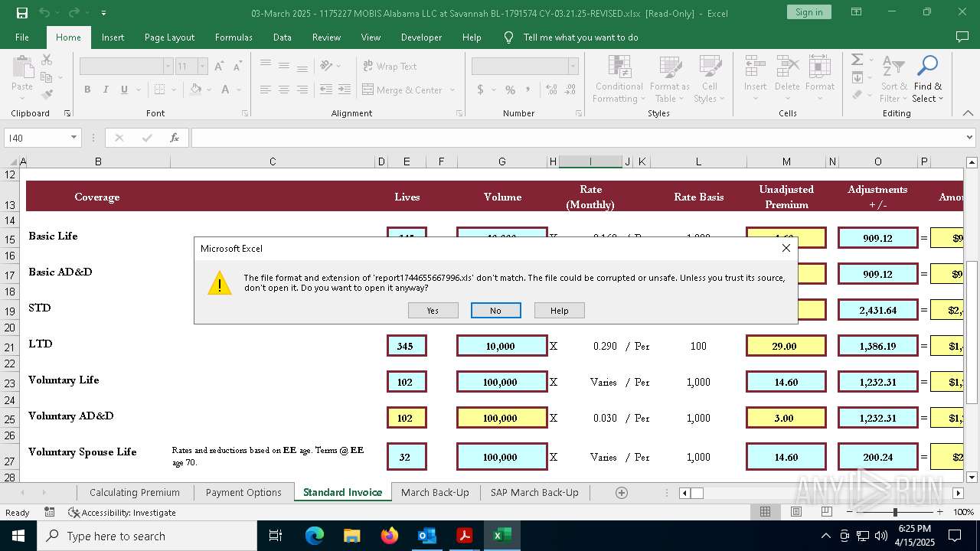Click the zoom slider control
This screenshot has width=980, height=551.
pos(894,512)
